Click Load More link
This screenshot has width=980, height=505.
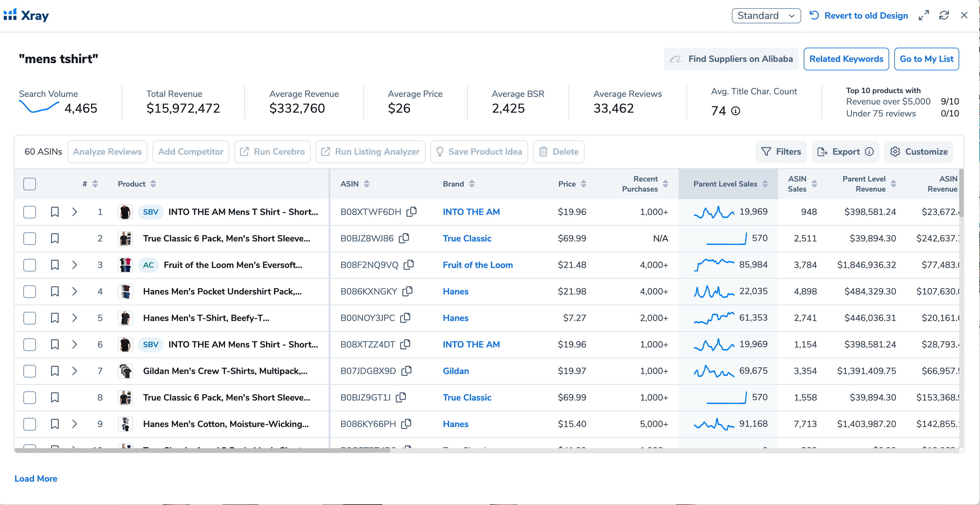click(36, 479)
